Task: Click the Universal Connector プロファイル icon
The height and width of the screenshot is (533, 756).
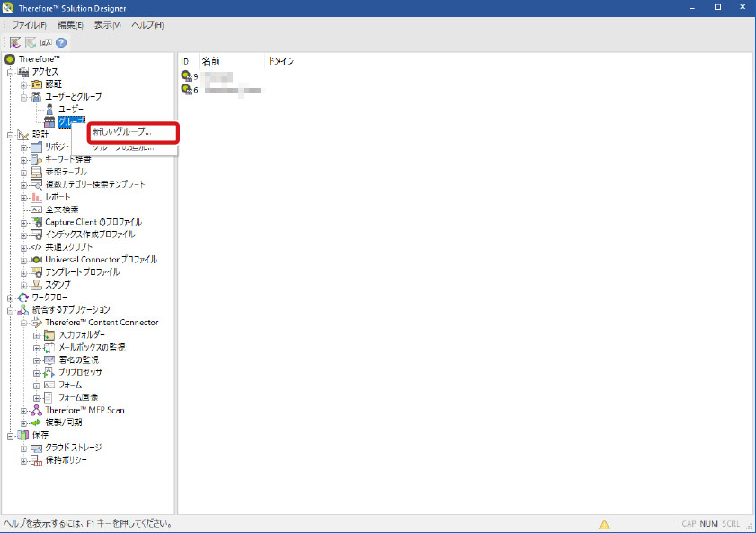Action: pyautogui.click(x=37, y=260)
